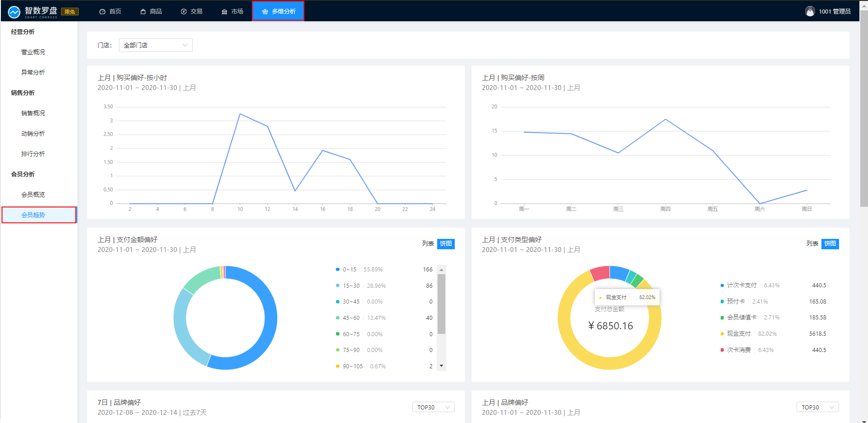The width and height of the screenshot is (868, 423).
Task: Expand TOP30 dropdown for 7日品牌偏好
Action: pos(433,407)
